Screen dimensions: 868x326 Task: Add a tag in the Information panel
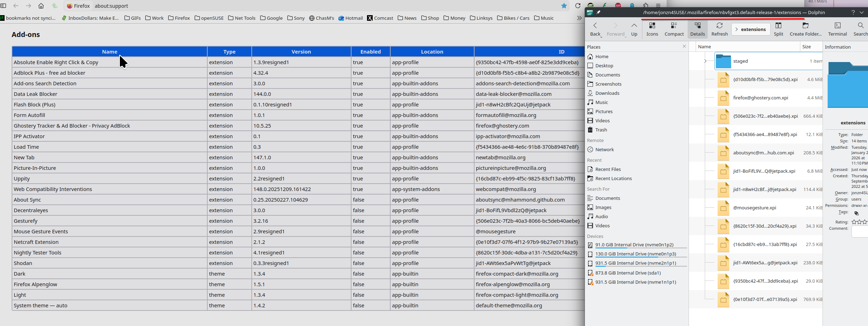856,213
